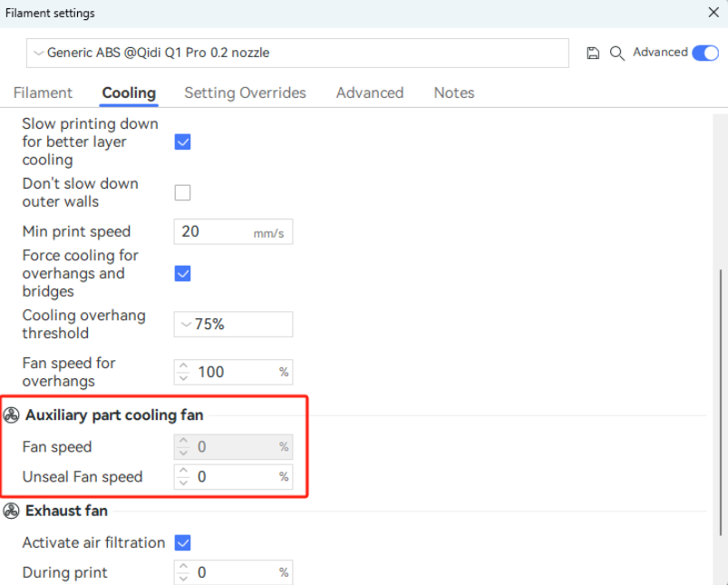Enable Don't slow down outer walls checkbox
728x585 pixels.
[x=182, y=192]
